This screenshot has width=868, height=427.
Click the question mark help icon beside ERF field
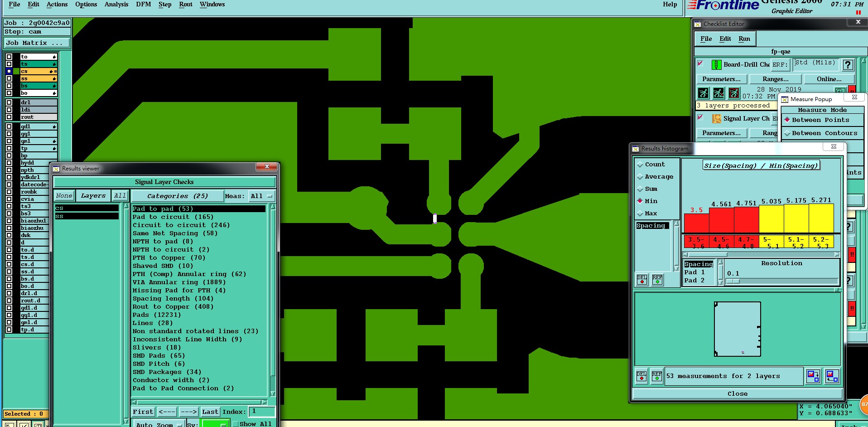(848, 65)
